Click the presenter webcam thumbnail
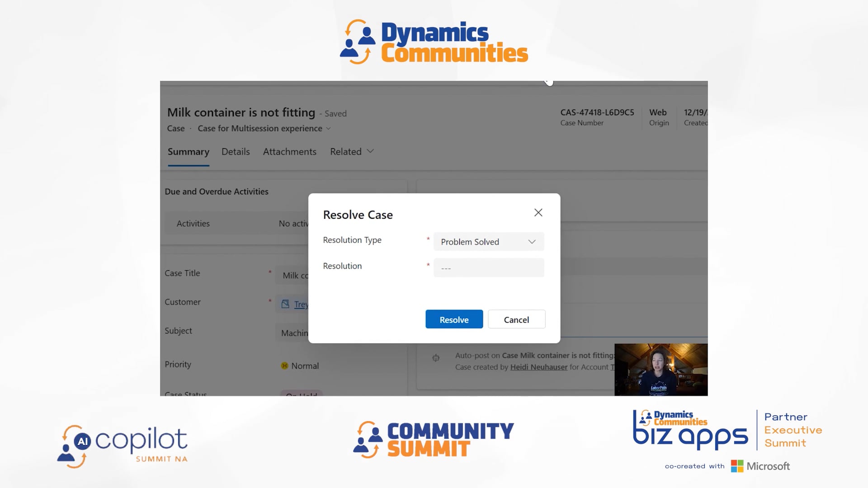 [x=660, y=369]
